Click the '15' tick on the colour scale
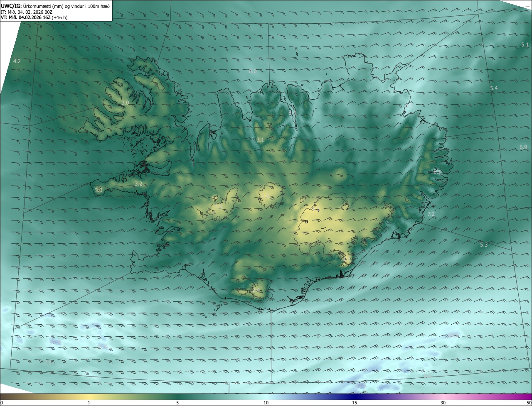Viewport: 532px width, 406px height. pos(355,403)
